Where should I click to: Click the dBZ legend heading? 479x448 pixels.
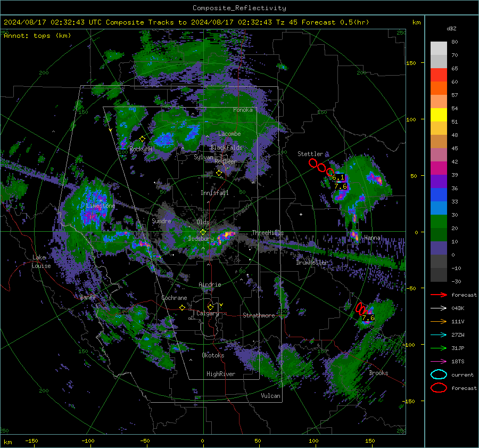451,29
